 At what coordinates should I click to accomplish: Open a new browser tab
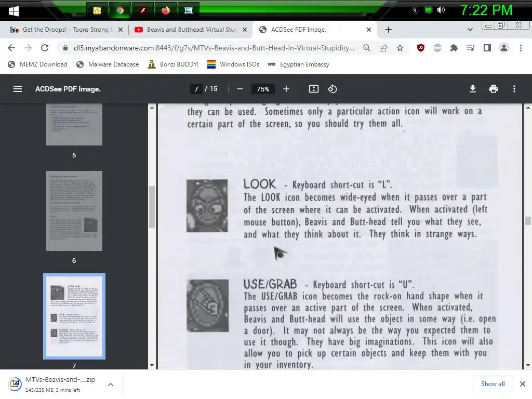pos(389,30)
